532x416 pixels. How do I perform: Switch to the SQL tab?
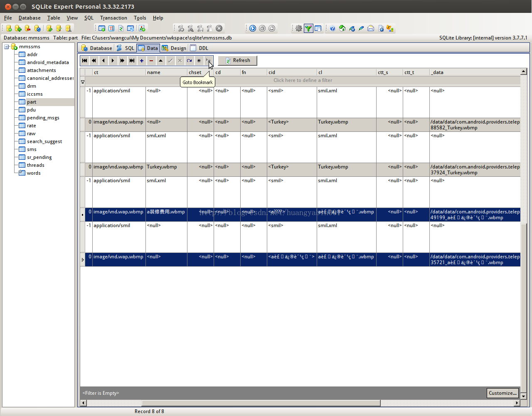[126, 48]
